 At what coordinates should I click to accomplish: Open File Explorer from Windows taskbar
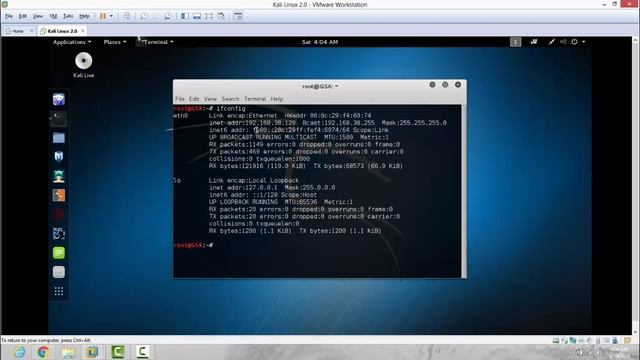click(68, 352)
